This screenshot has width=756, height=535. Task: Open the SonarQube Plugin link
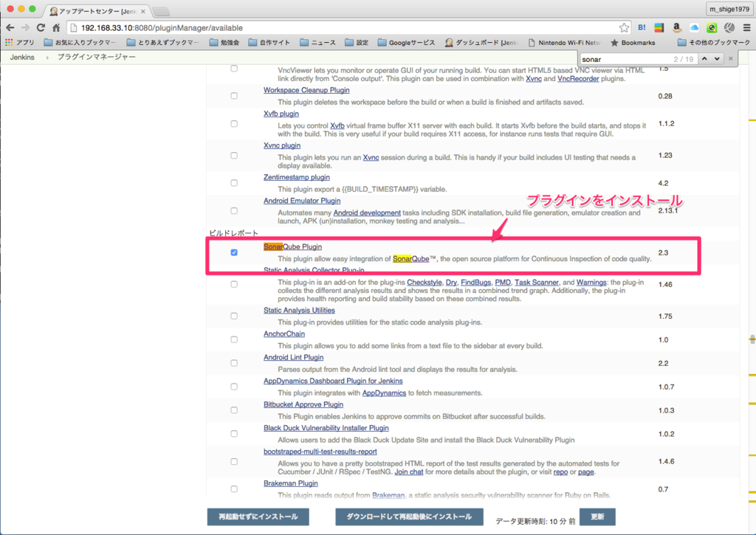[x=292, y=246]
